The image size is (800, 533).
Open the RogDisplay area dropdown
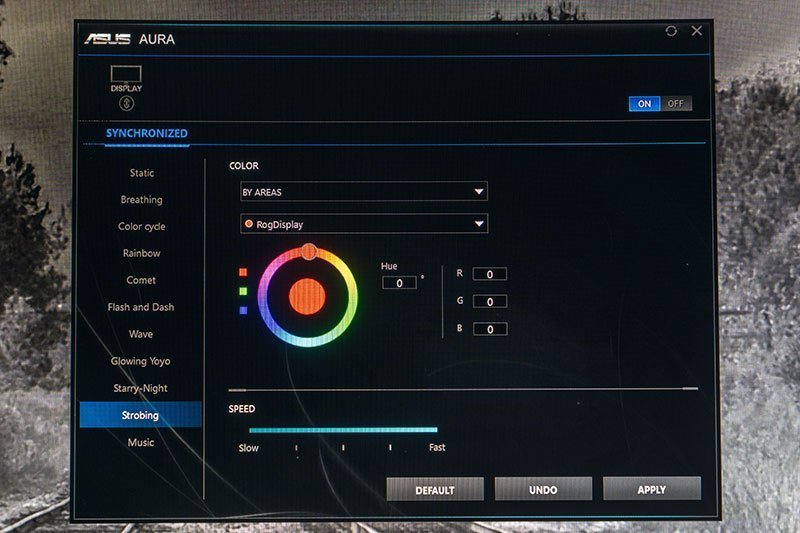[x=364, y=224]
